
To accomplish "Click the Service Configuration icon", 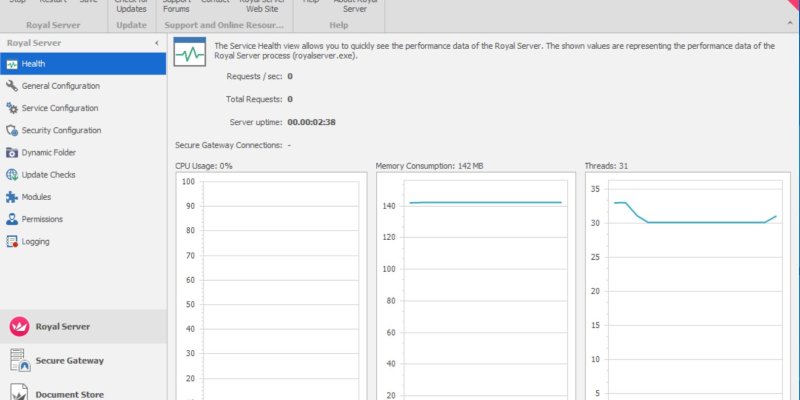I will (12, 108).
